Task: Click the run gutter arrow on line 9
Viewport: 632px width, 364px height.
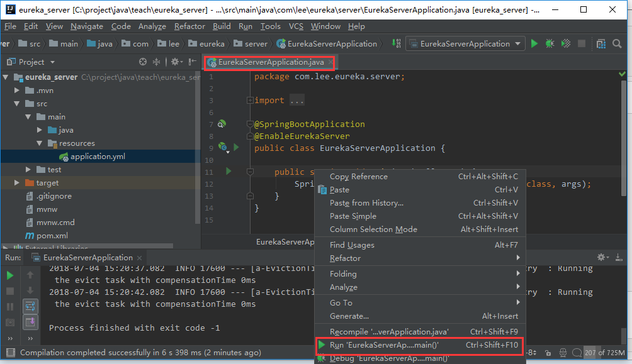Action: [x=236, y=147]
